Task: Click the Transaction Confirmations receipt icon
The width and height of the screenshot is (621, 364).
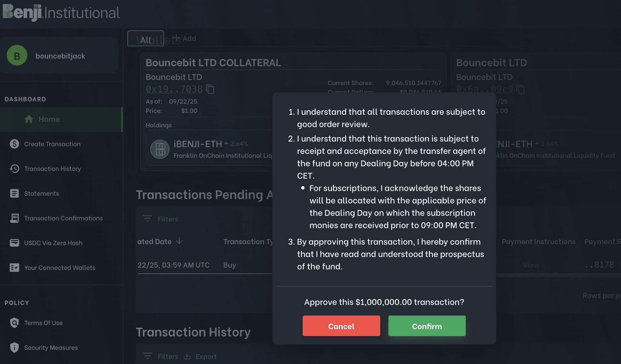Action: pyautogui.click(x=14, y=218)
